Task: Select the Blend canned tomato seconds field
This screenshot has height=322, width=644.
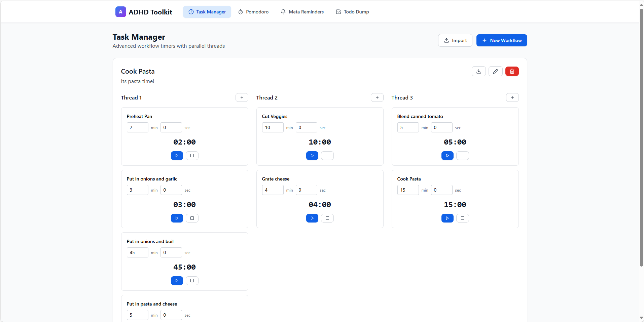Action: [x=442, y=127]
